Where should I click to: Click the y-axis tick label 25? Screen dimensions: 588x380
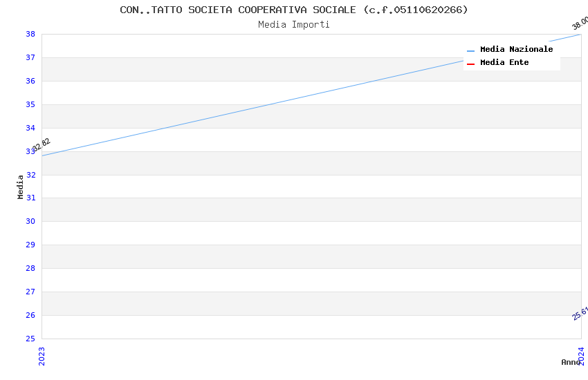click(30, 339)
